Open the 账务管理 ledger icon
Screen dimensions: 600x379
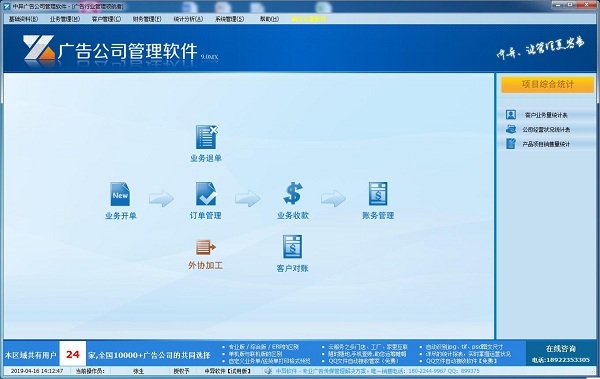pos(378,194)
